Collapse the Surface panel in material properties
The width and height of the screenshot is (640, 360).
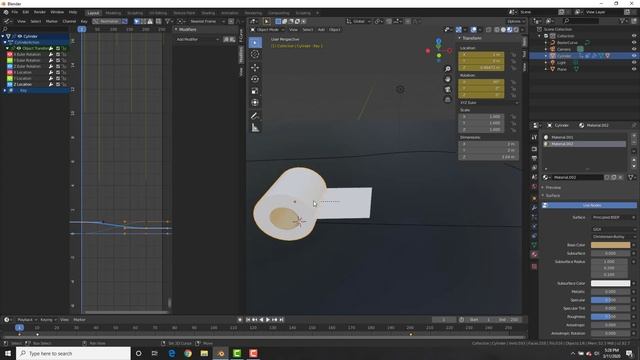coord(543,196)
